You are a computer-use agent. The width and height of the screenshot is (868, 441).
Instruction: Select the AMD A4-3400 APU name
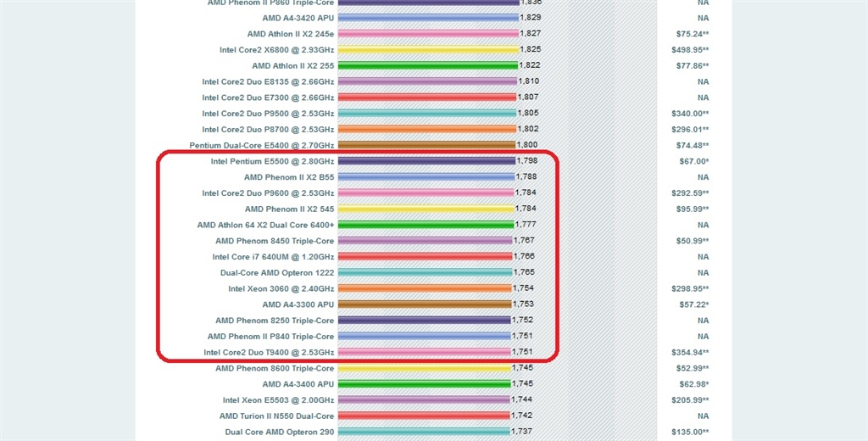point(298,384)
